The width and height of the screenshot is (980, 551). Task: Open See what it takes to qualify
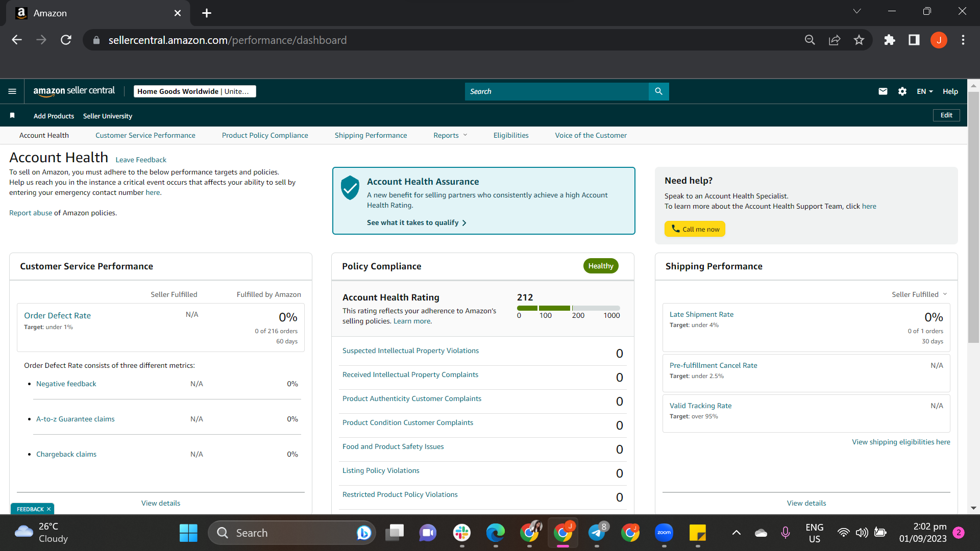tap(416, 222)
